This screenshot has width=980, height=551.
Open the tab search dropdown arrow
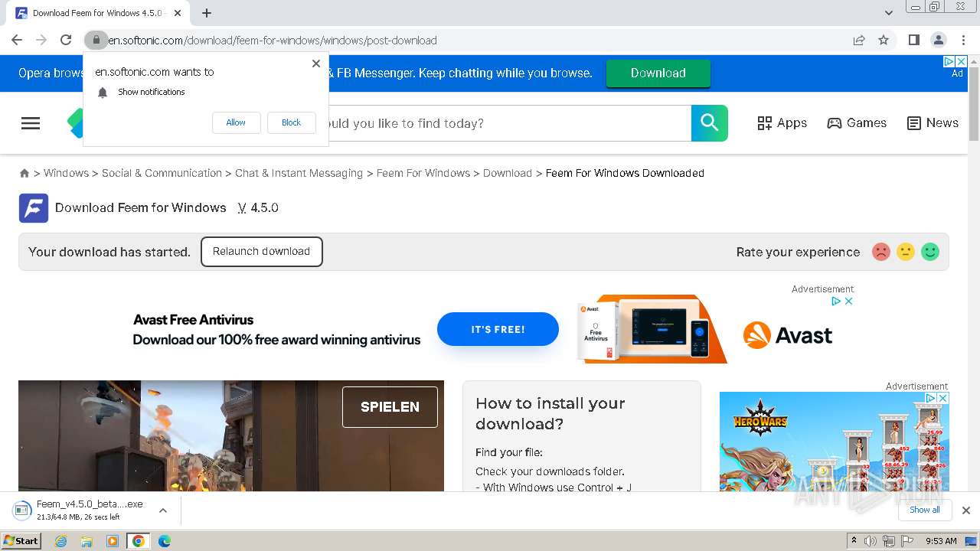tap(888, 13)
